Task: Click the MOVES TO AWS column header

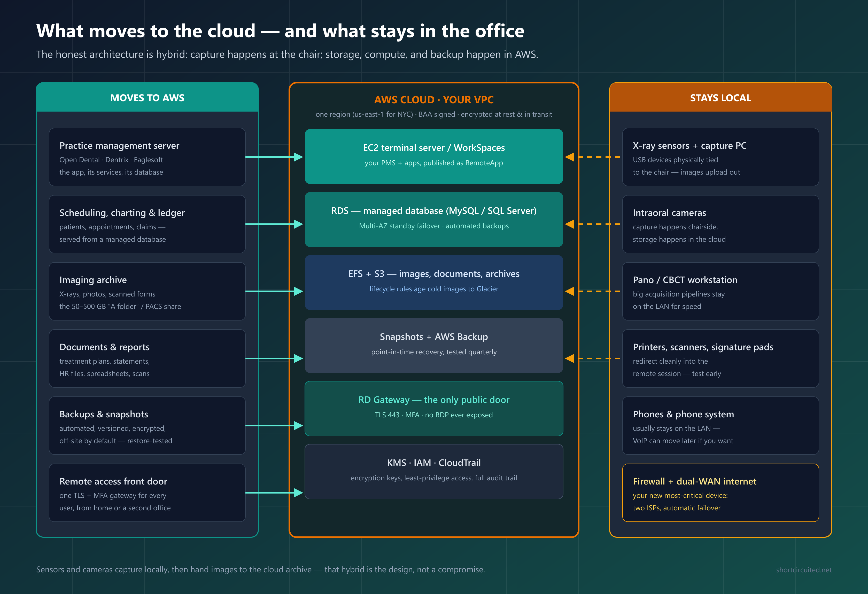Action: click(x=147, y=97)
